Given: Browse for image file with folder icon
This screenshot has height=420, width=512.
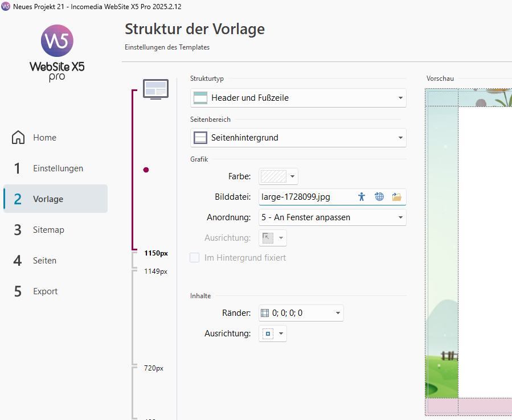Looking at the screenshot, I should pos(397,197).
